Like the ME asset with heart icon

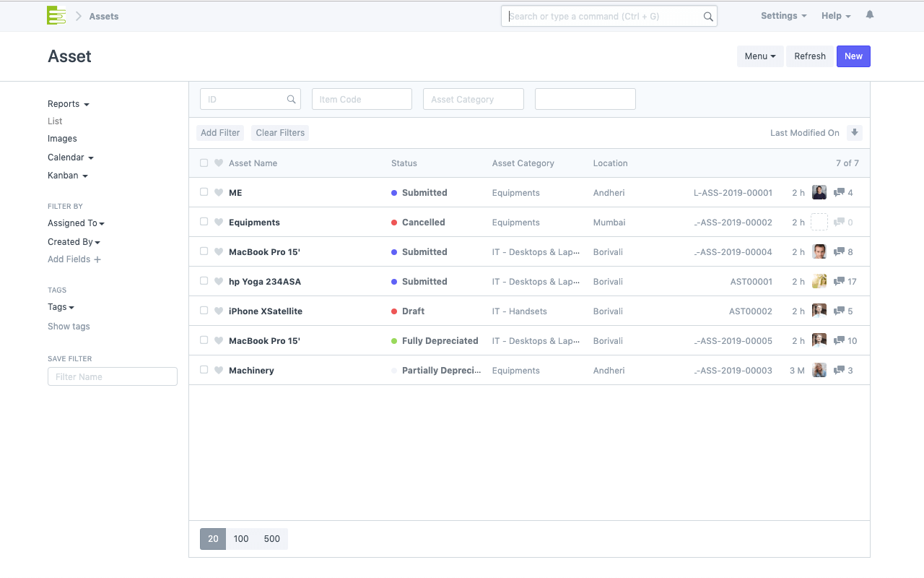point(219,193)
